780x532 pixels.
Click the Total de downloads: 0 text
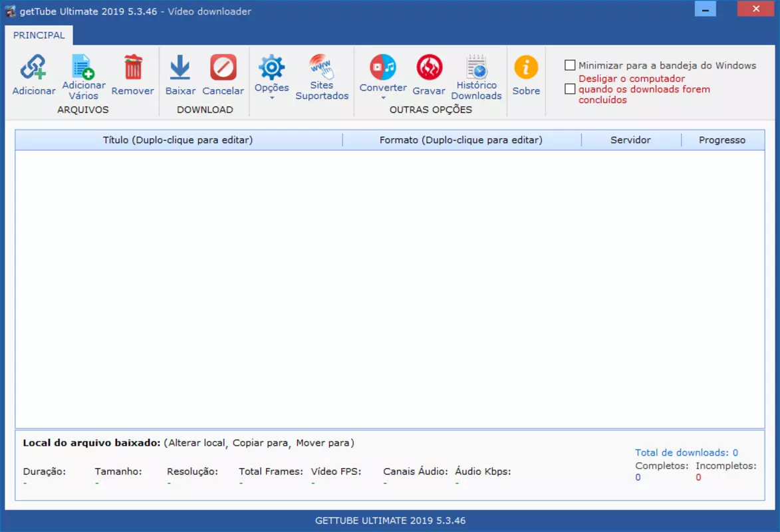[x=686, y=452]
